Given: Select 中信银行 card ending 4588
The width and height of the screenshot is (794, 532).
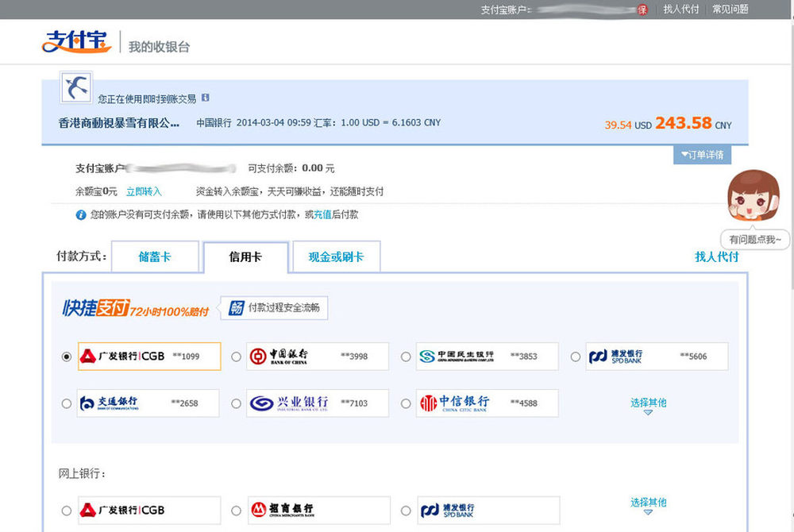Looking at the screenshot, I should (x=406, y=403).
